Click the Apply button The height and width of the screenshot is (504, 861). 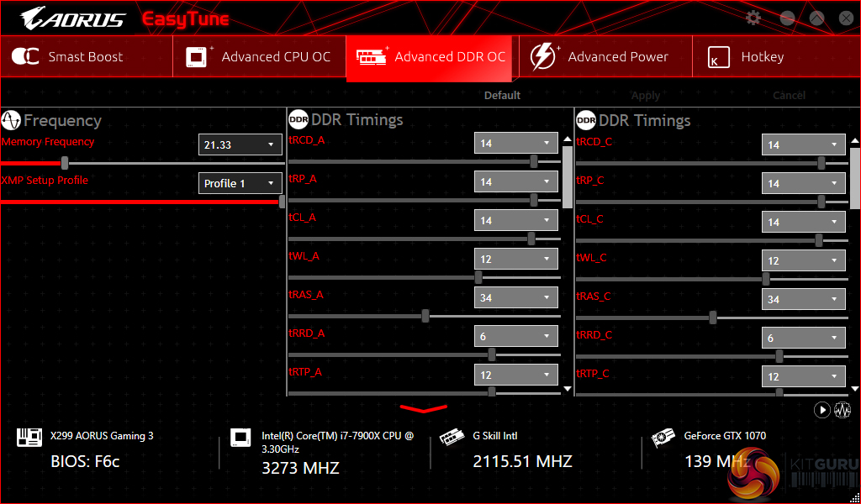(x=646, y=96)
